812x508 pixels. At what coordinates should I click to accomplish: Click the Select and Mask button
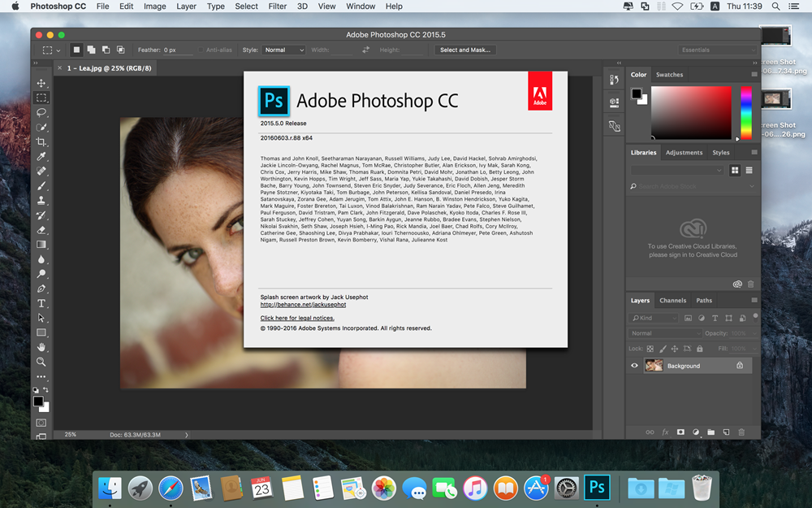pos(465,50)
